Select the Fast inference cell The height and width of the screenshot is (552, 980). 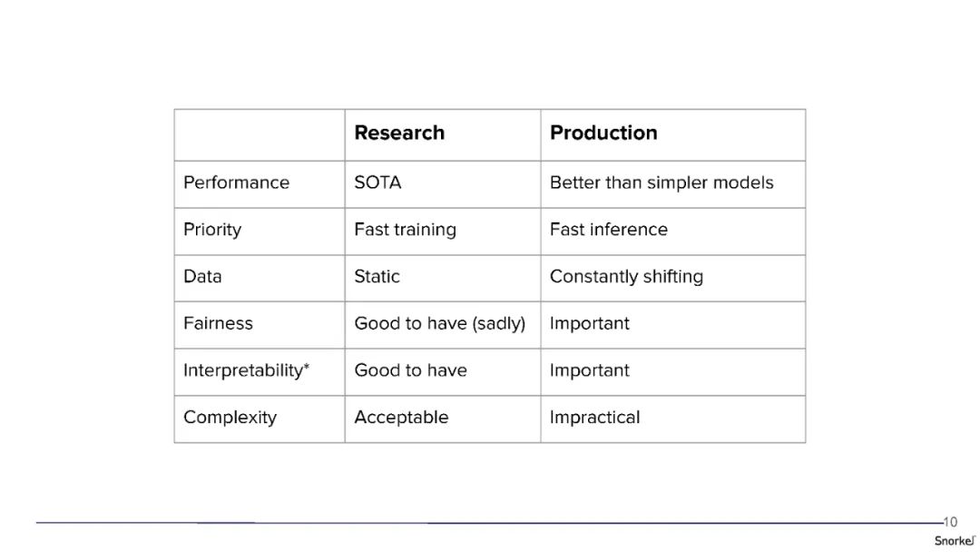click(608, 230)
